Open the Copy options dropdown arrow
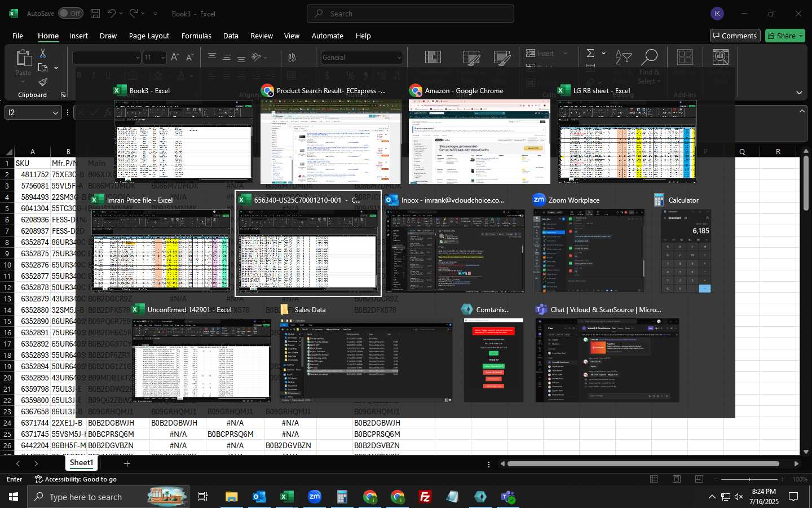812x508 pixels. [x=56, y=68]
